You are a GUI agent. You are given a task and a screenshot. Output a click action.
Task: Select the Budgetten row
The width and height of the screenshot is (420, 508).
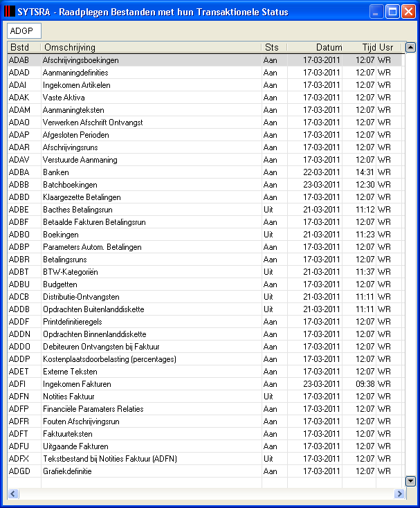[x=205, y=284]
